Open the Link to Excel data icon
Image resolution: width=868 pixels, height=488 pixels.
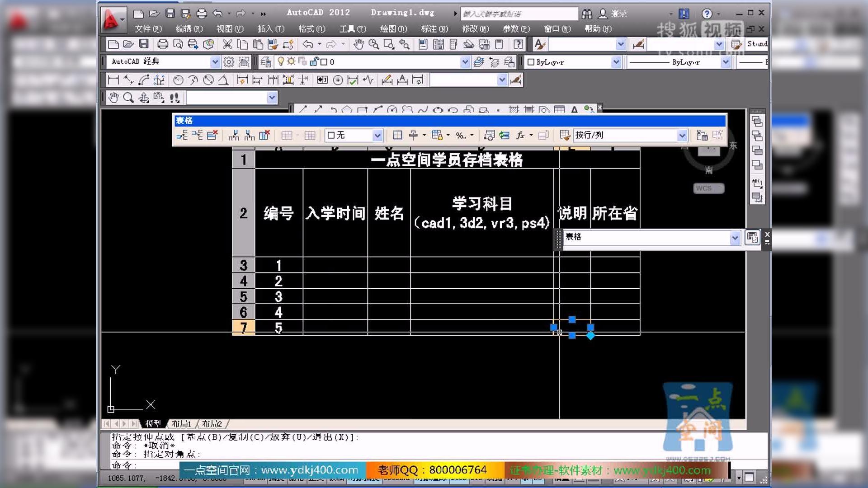tap(504, 135)
